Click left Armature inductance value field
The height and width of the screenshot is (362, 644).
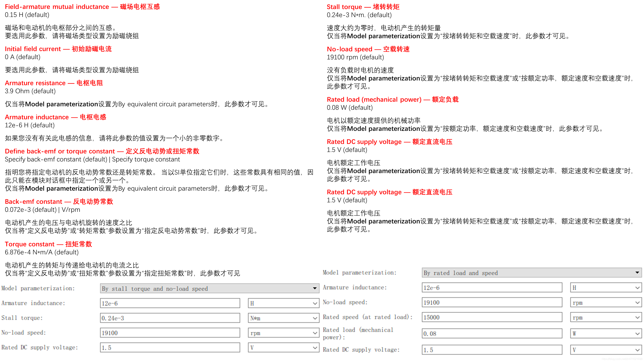(170, 303)
